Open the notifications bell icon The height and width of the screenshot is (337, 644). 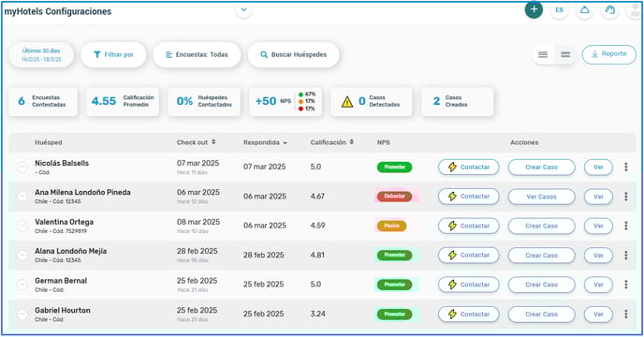(x=584, y=10)
